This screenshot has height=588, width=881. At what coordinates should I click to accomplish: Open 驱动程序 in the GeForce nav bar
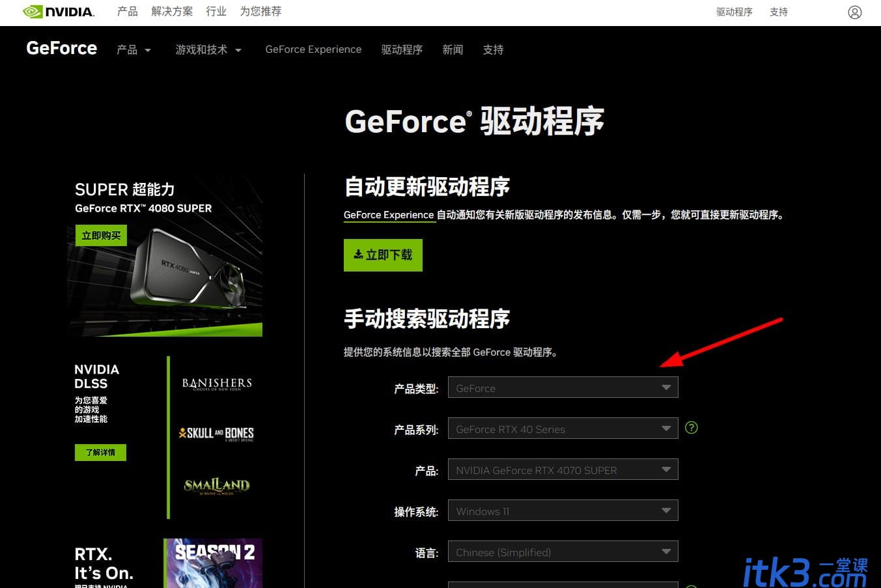click(402, 50)
